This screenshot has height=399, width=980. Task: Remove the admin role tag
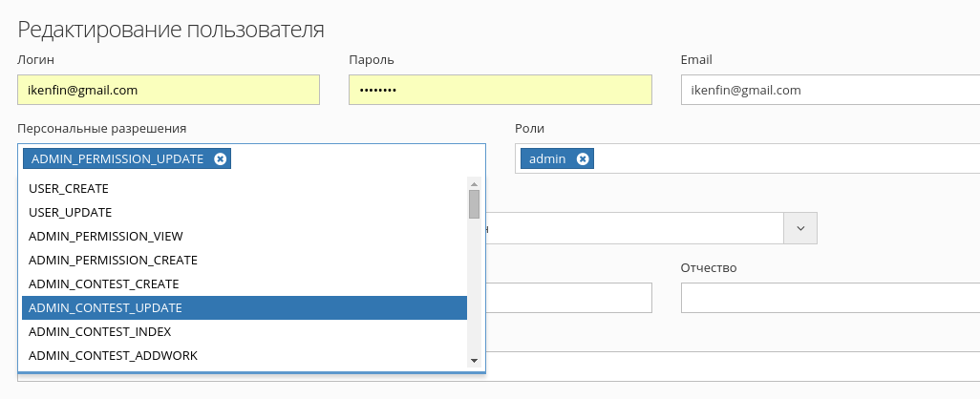coord(583,158)
